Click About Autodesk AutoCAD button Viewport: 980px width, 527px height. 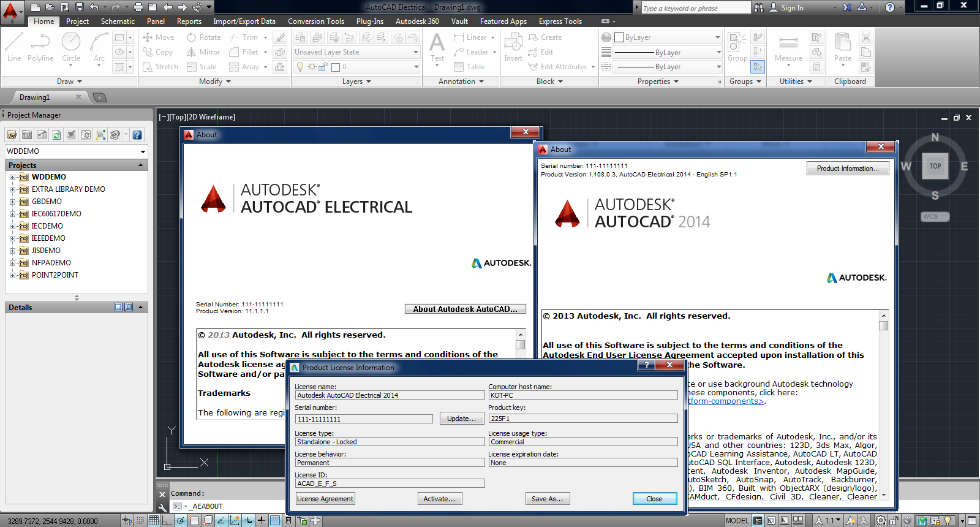[x=466, y=309]
